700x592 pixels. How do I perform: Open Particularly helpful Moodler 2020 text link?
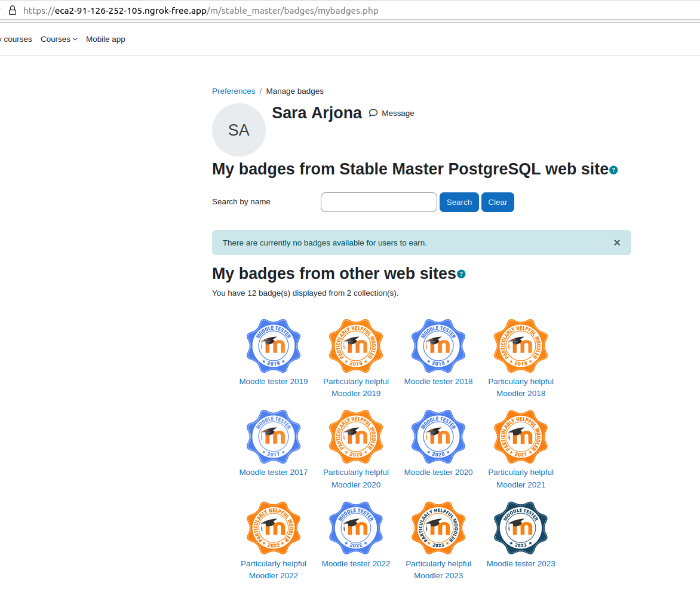tap(356, 478)
